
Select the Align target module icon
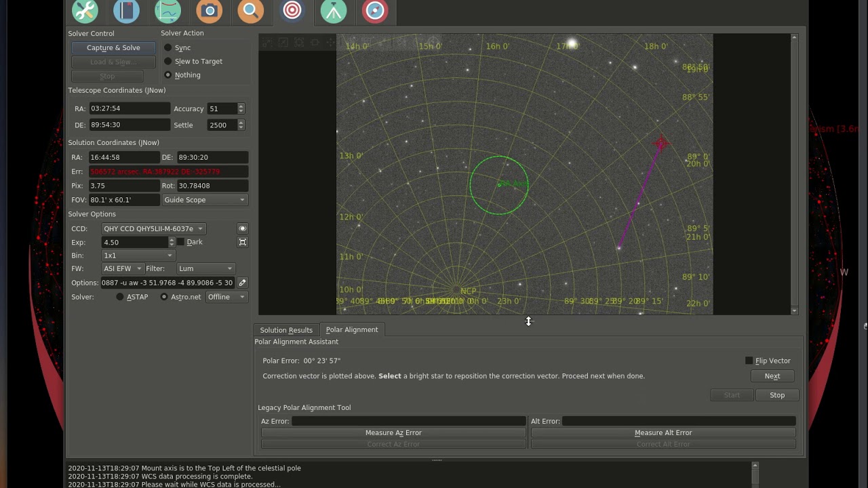click(x=292, y=11)
